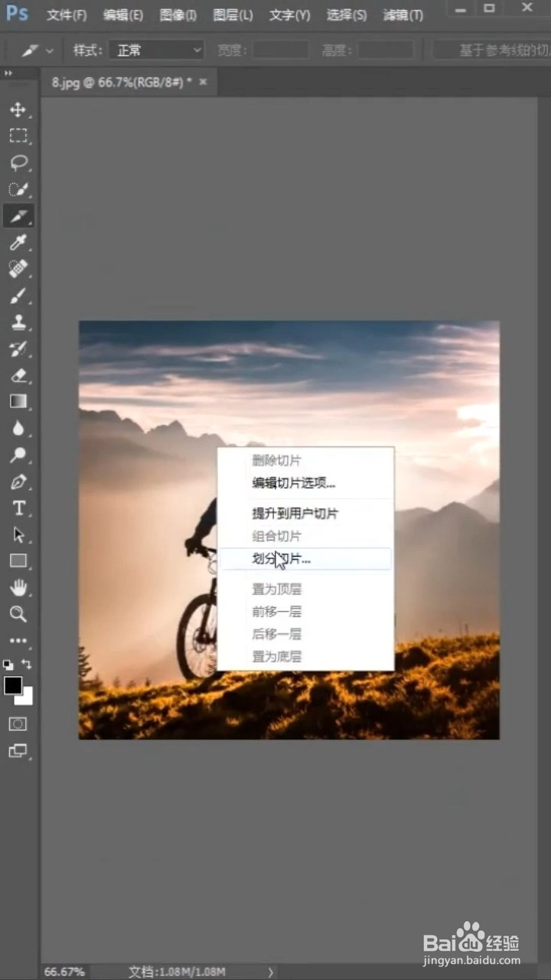This screenshot has width=551, height=980.
Task: Open the Edit Toolbar three-dots button
Action: pos(18,641)
